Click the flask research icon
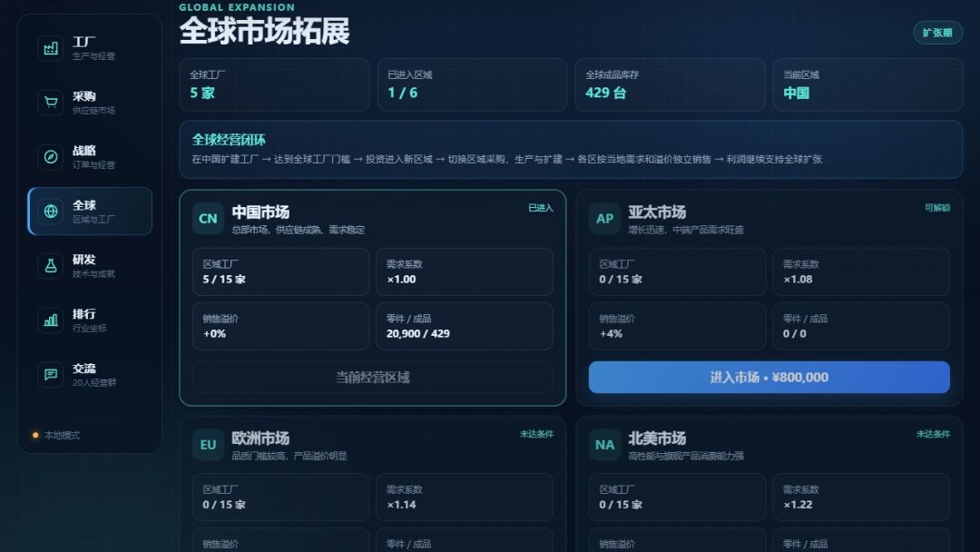 pyautogui.click(x=51, y=266)
